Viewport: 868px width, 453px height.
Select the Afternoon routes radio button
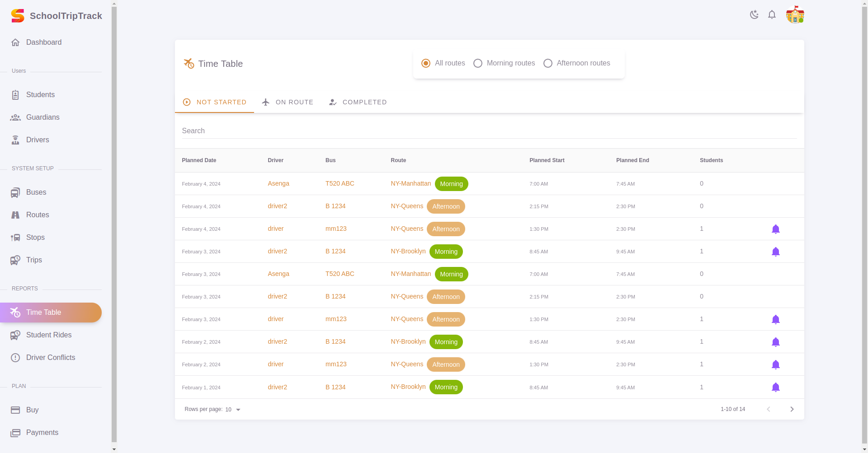coord(548,63)
